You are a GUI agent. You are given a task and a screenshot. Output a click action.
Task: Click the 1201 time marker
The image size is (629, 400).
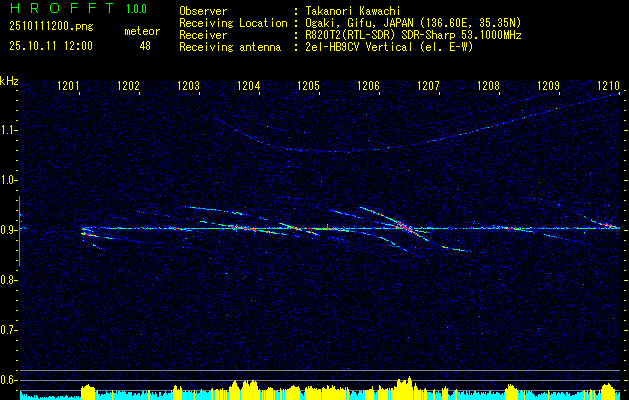[69, 85]
